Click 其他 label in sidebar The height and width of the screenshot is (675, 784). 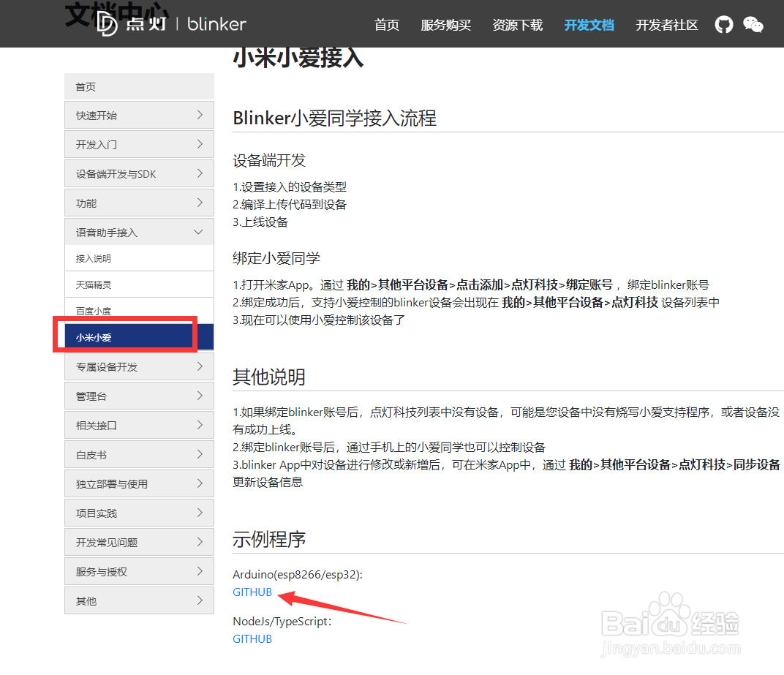click(x=86, y=601)
